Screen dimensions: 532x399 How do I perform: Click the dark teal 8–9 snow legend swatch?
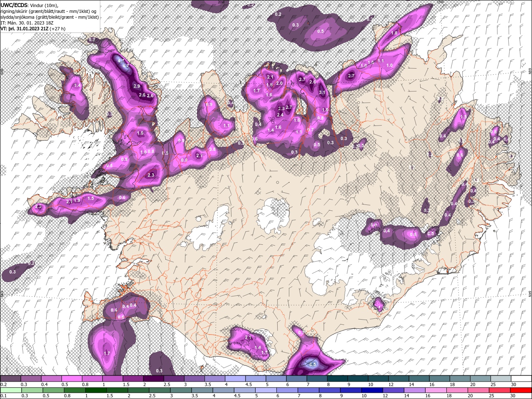point(337,379)
